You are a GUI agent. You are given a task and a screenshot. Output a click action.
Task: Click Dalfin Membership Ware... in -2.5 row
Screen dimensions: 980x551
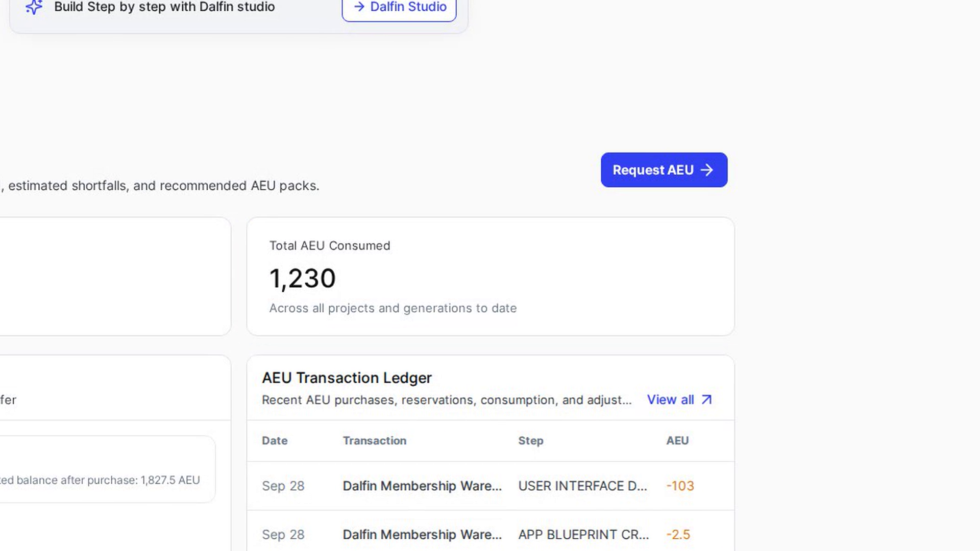(x=422, y=534)
